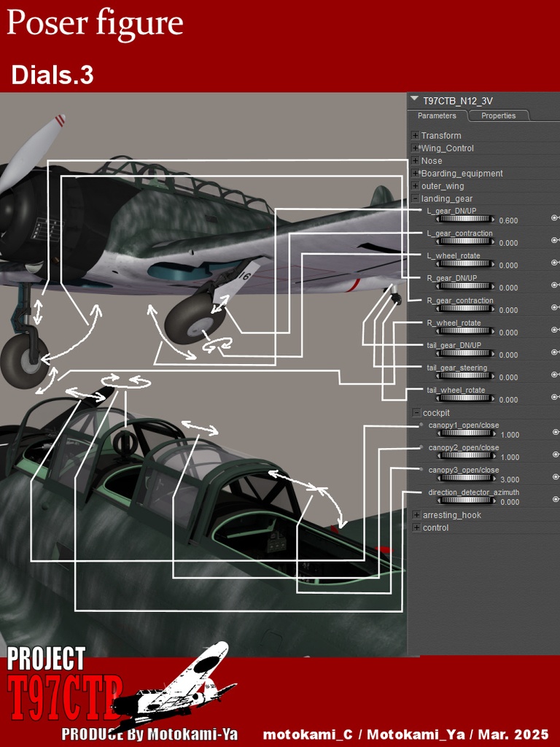Select the L_gear_DN/UP parameter label

coord(451,211)
